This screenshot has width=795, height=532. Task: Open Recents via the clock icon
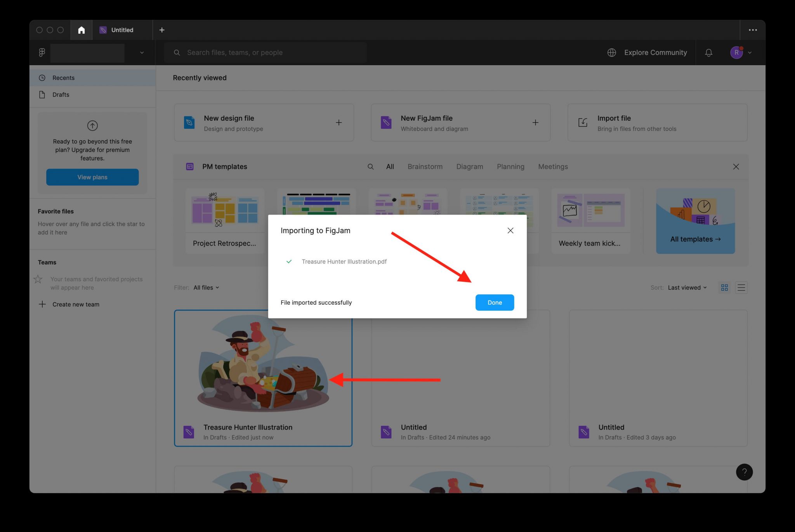point(43,78)
